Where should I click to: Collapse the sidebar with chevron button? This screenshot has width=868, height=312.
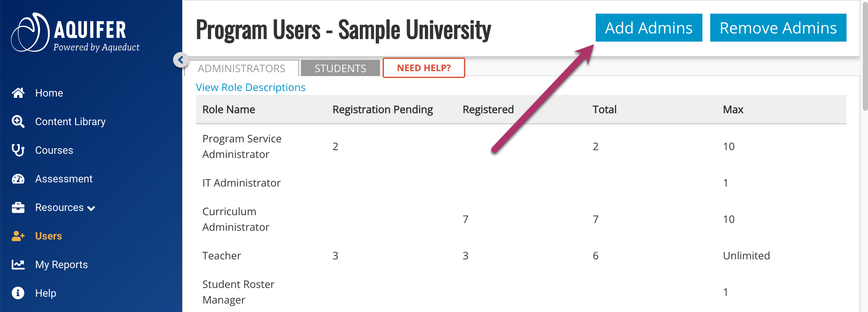point(181,60)
